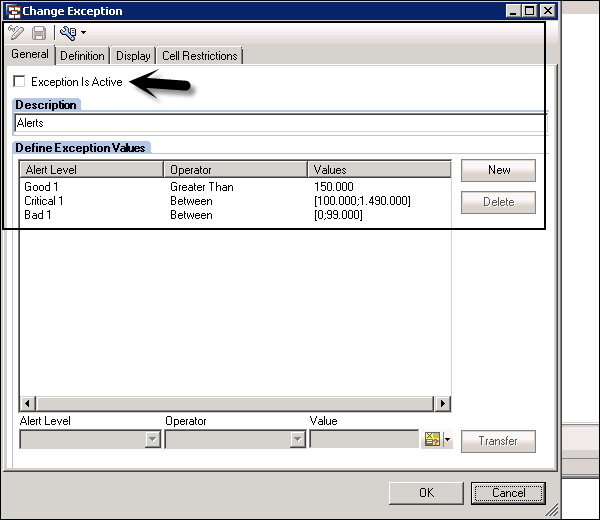Expand the Operator dropdown
Viewport: 600px width, 520px height.
[297, 439]
